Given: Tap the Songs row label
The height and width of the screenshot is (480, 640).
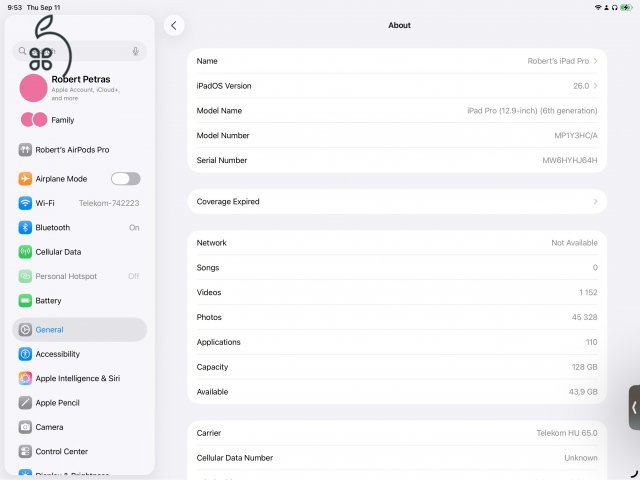Looking at the screenshot, I should click(208, 268).
